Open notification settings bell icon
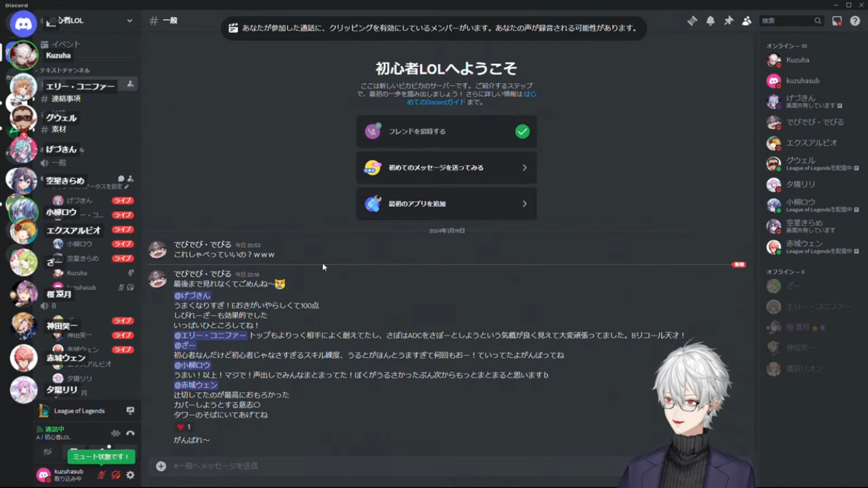868x488 pixels. point(711,21)
